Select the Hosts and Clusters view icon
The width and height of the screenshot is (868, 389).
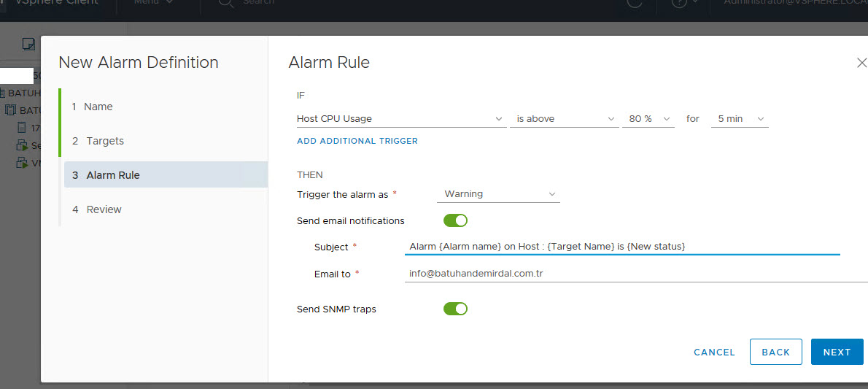coord(28,44)
